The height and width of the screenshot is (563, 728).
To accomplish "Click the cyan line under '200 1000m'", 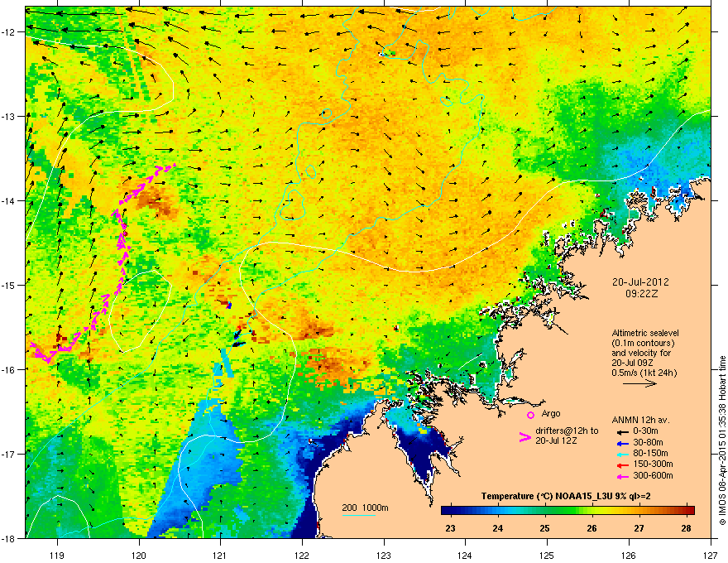I will pos(359,515).
